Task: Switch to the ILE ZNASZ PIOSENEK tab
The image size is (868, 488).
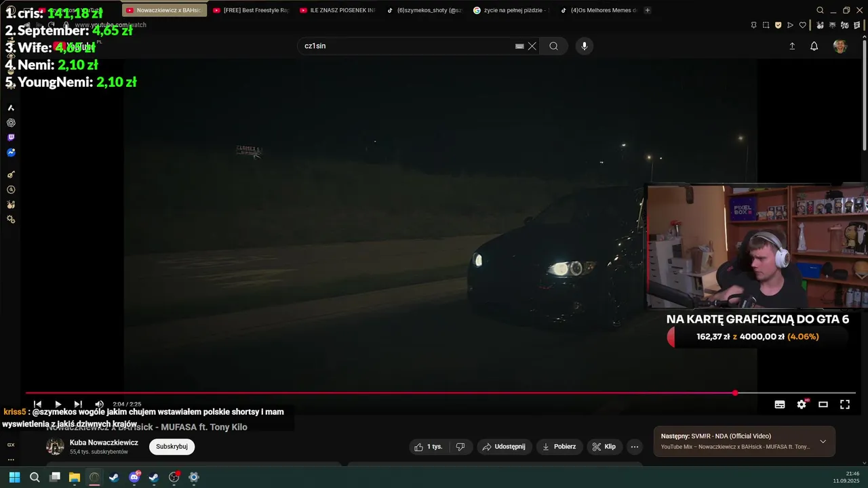Action: pos(338,10)
